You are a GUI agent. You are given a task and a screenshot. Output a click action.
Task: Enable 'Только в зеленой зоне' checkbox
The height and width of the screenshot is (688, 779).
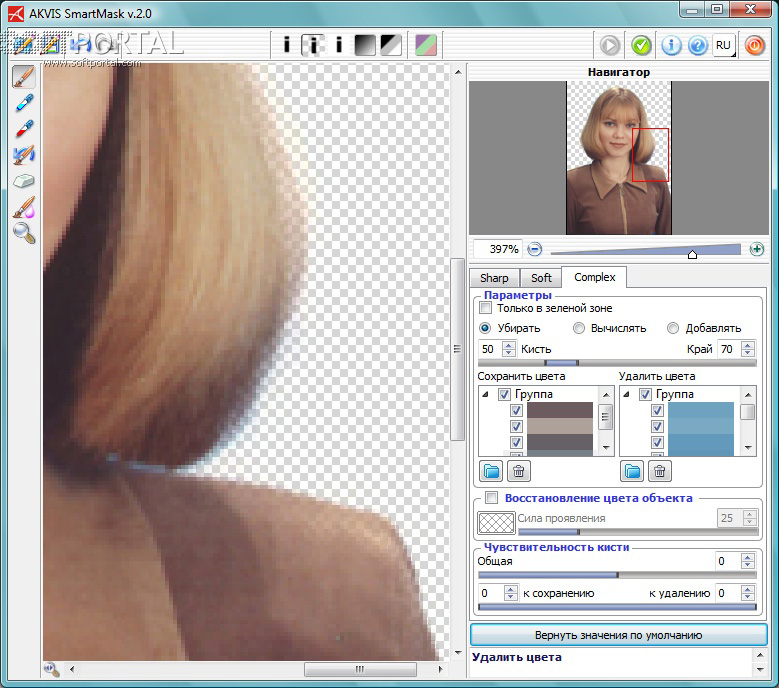click(x=485, y=308)
